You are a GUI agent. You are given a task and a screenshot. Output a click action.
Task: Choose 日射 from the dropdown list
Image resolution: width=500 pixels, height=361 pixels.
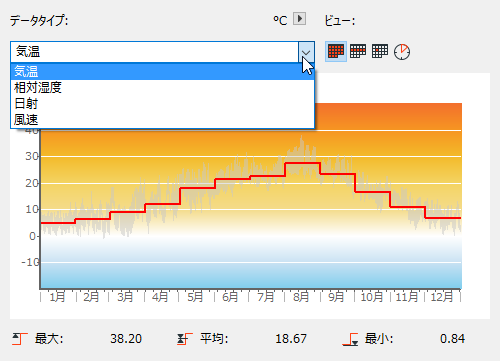(162, 103)
